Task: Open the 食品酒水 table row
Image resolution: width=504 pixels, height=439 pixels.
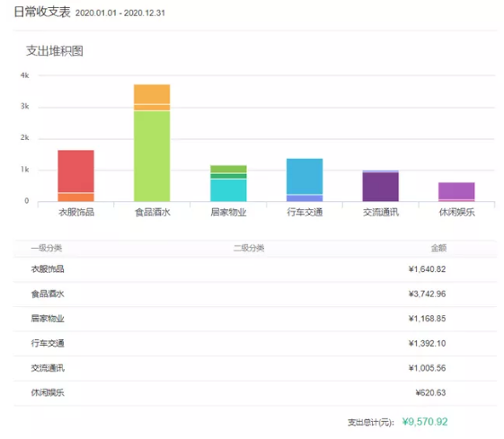Action: 255,294
